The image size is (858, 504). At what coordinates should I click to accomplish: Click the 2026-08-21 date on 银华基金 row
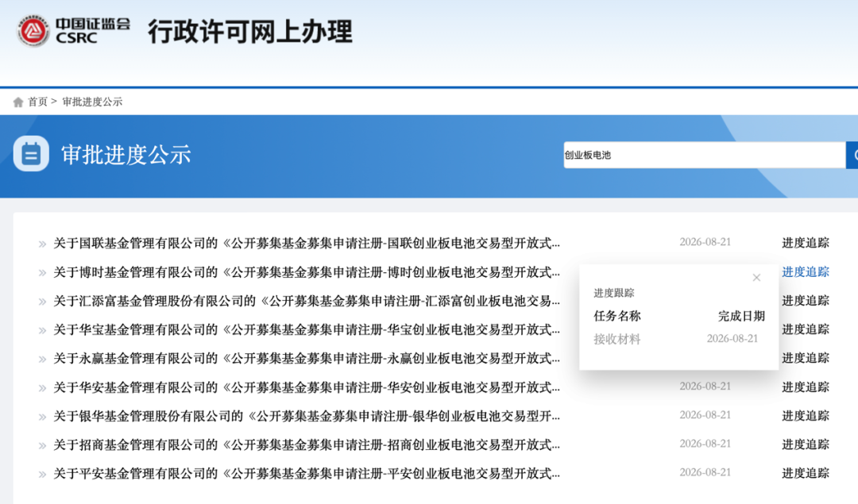[705, 415]
